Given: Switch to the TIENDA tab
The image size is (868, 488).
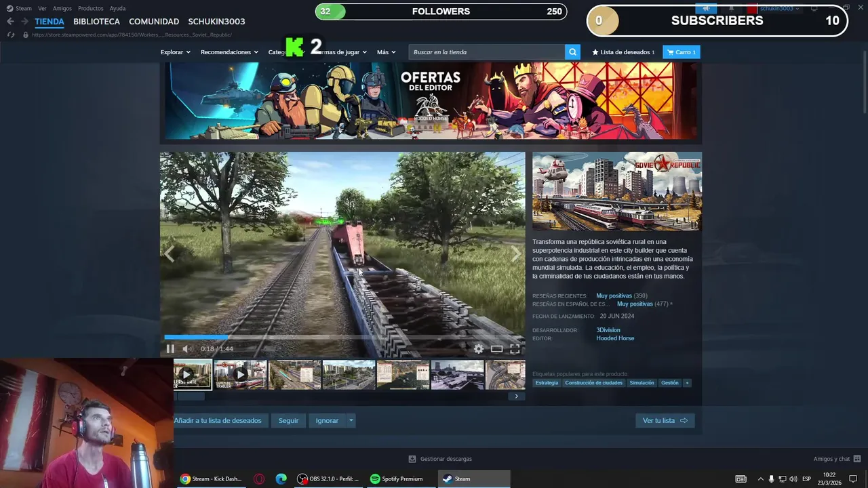Looking at the screenshot, I should click(x=50, y=22).
